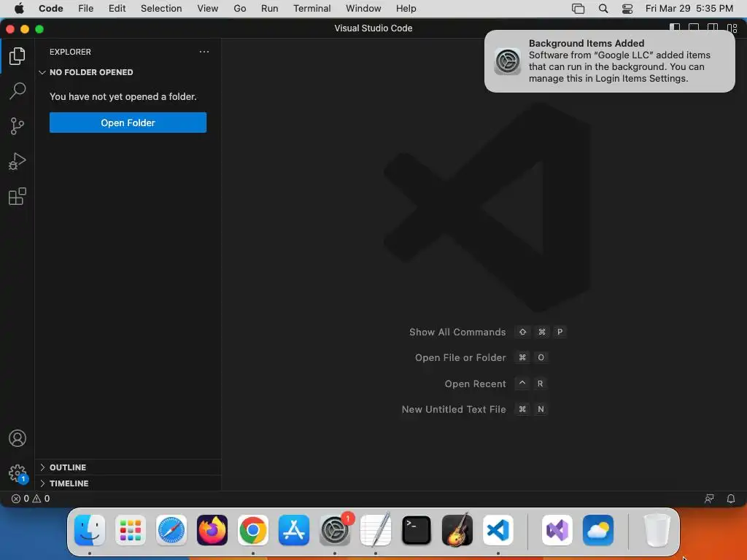Viewport: 747px width, 560px height.
Task: Open the Accounts menu icon
Action: click(18, 438)
